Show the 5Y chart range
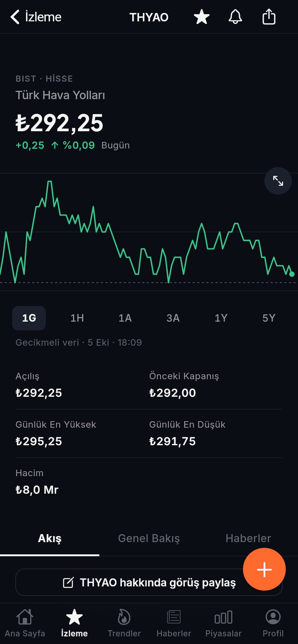 (269, 318)
